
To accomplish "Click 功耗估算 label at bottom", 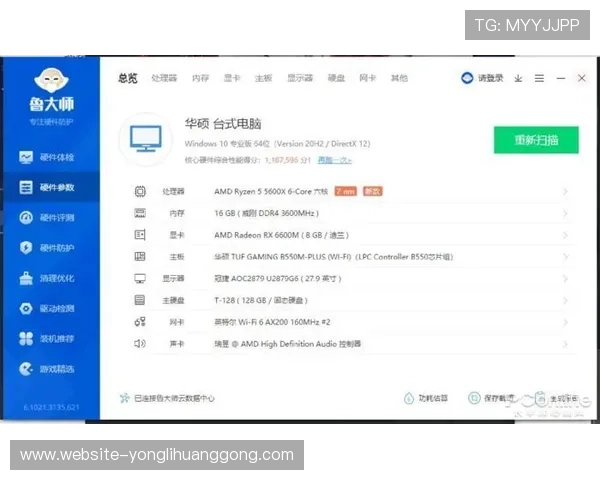I will [433, 398].
